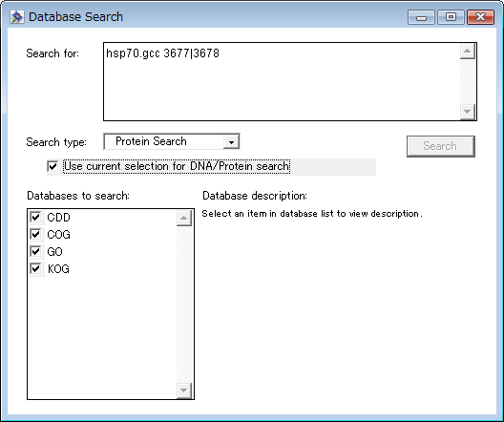Click the up arrow of Search for scrollbar

[x=468, y=52]
